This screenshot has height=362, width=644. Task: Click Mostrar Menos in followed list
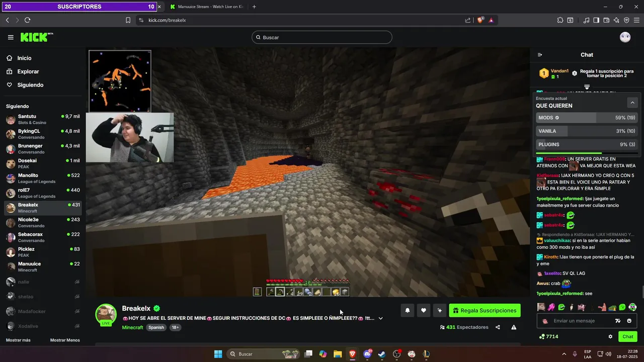tap(65, 340)
